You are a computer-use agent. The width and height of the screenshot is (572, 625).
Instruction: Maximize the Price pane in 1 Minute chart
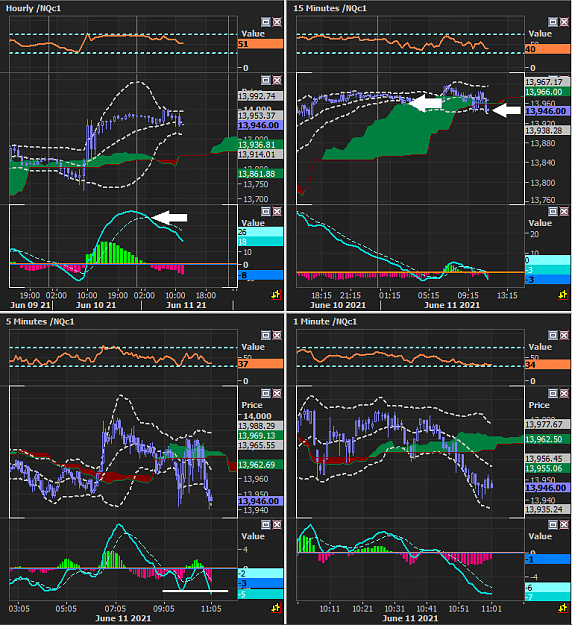(553, 393)
